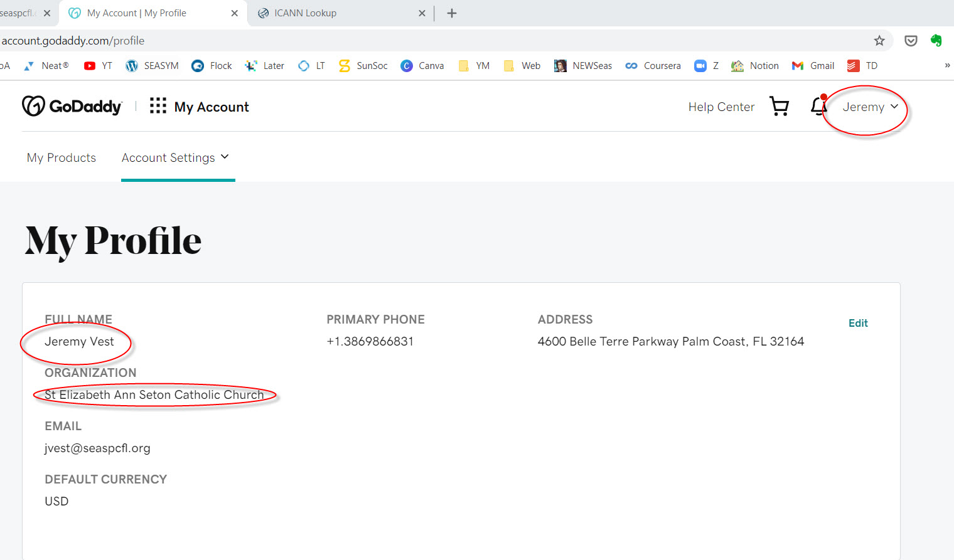Open the Canva bookmark
954x560 pixels.
point(422,66)
